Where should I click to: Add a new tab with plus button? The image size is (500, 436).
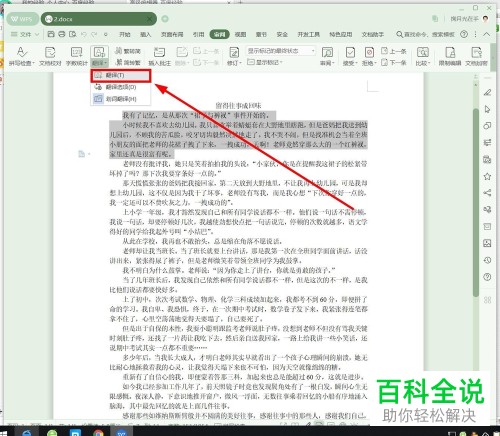tap(165, 19)
